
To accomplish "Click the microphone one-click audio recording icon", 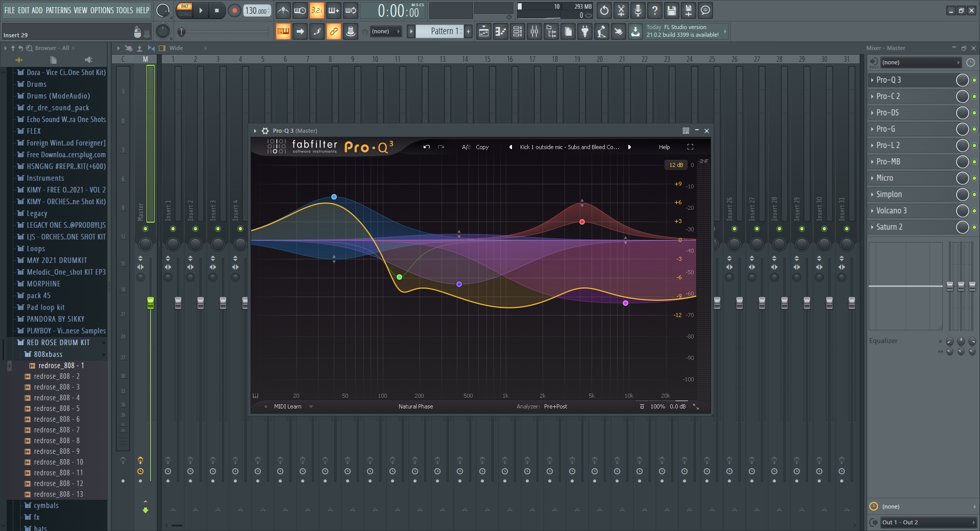I will point(638,10).
